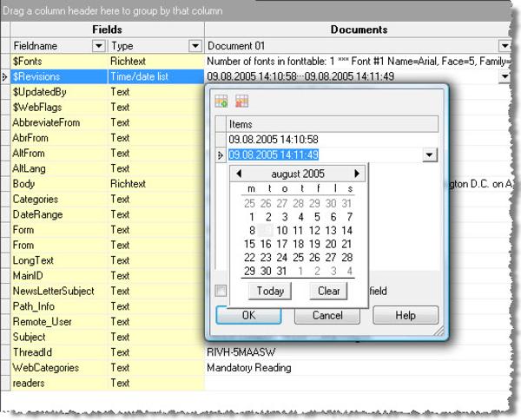Select the Form field row
Image resolution: width=521 pixels, height=420 pixels.
click(x=58, y=230)
